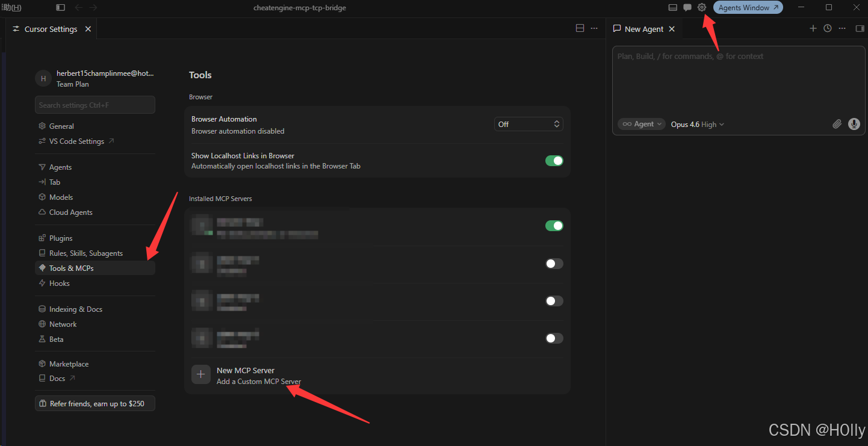
Task: Select Tools & MCPs section
Action: coord(95,268)
